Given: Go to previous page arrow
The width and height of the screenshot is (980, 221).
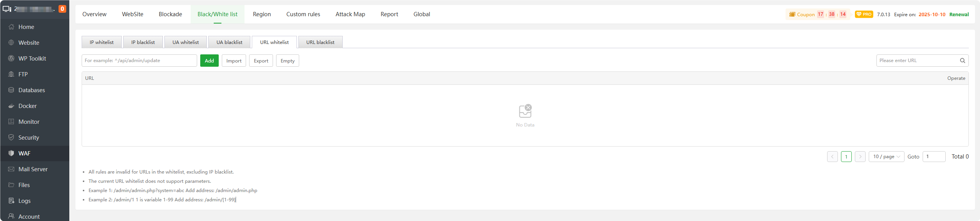Looking at the screenshot, I should coord(832,157).
